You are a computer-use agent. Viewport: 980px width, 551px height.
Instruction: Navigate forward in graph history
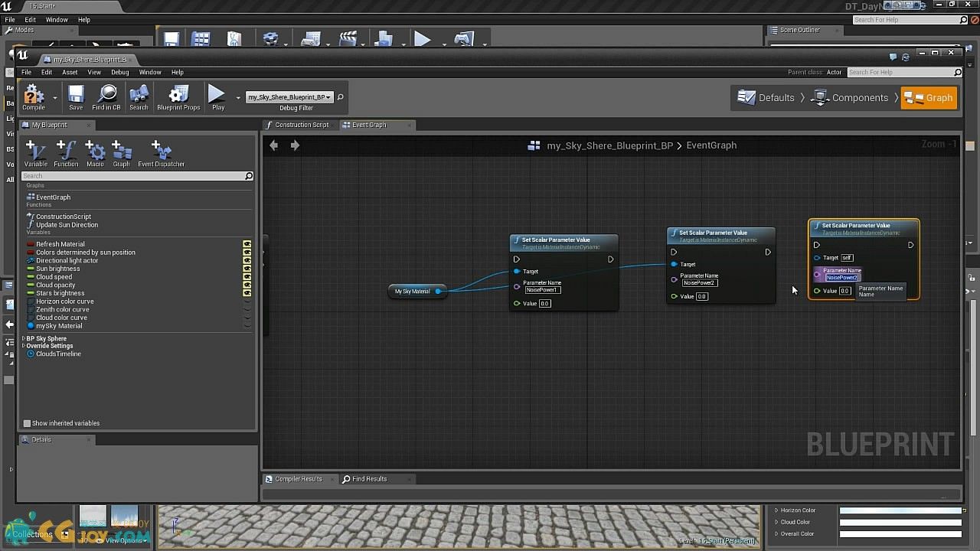(x=295, y=145)
